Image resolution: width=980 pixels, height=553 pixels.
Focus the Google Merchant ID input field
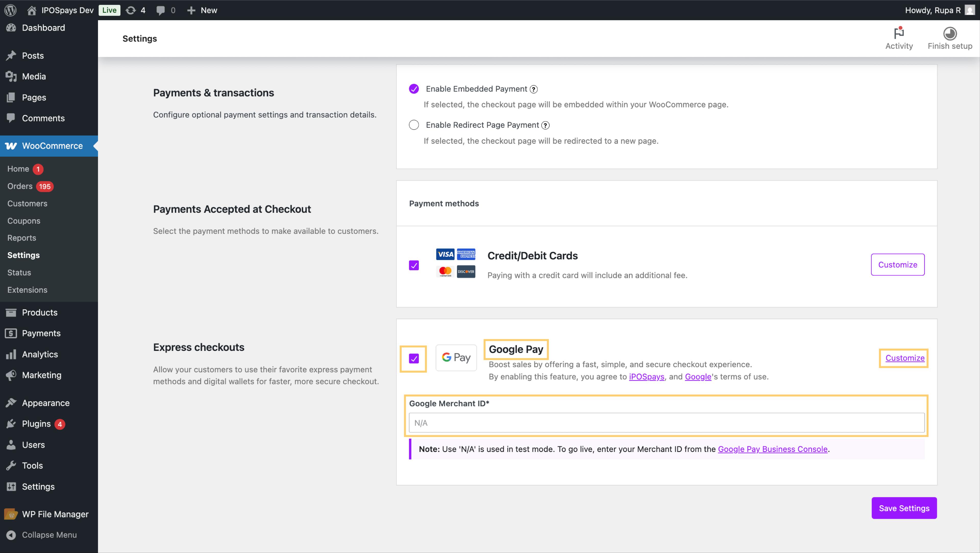666,423
